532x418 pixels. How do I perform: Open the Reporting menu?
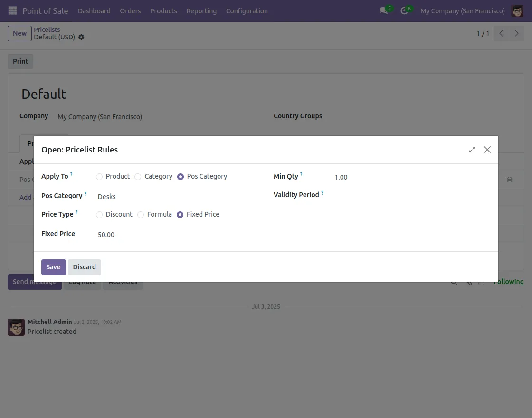point(201,11)
